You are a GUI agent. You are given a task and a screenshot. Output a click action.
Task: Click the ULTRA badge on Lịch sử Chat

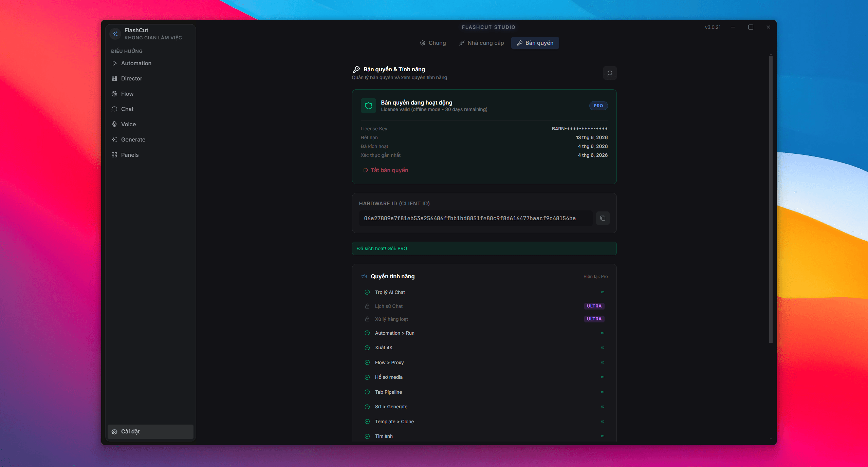(594, 306)
